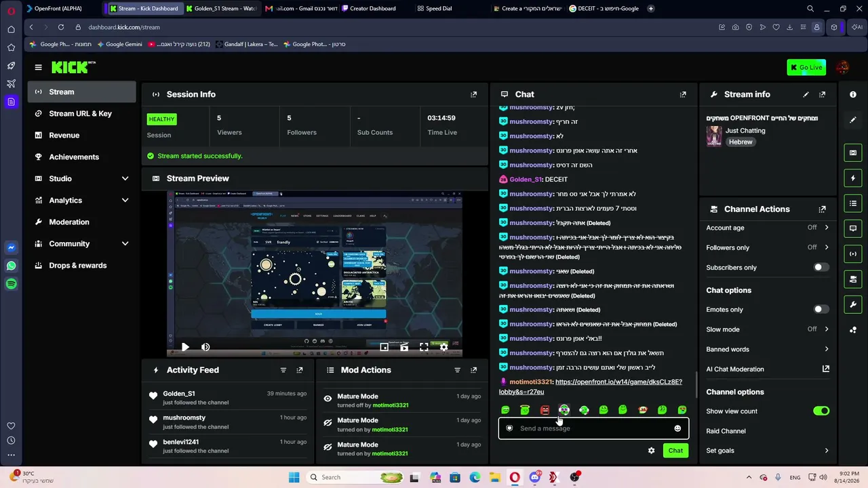The width and height of the screenshot is (868, 488).
Task: Open Spotify from the browser sidebar
Action: pos(11,284)
